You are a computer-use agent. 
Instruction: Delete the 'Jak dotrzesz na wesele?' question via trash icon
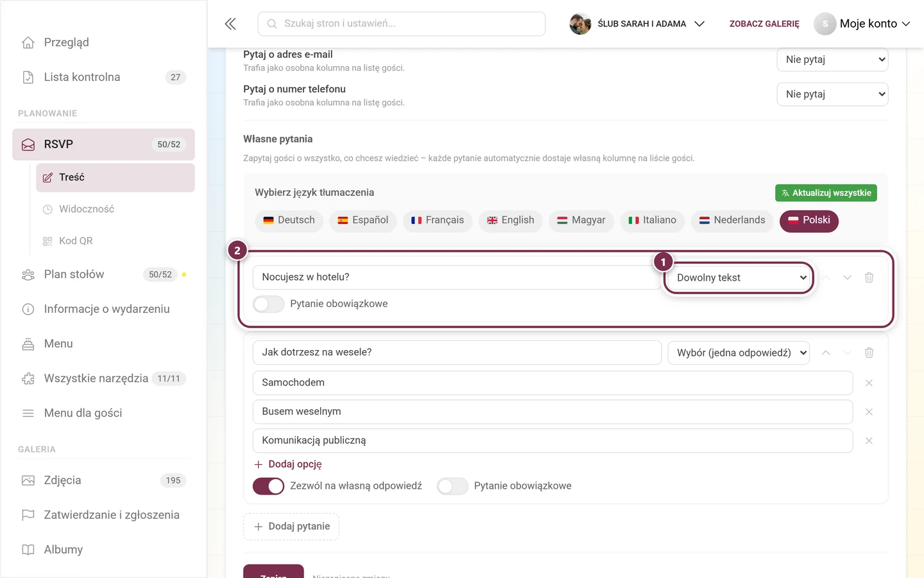(869, 353)
